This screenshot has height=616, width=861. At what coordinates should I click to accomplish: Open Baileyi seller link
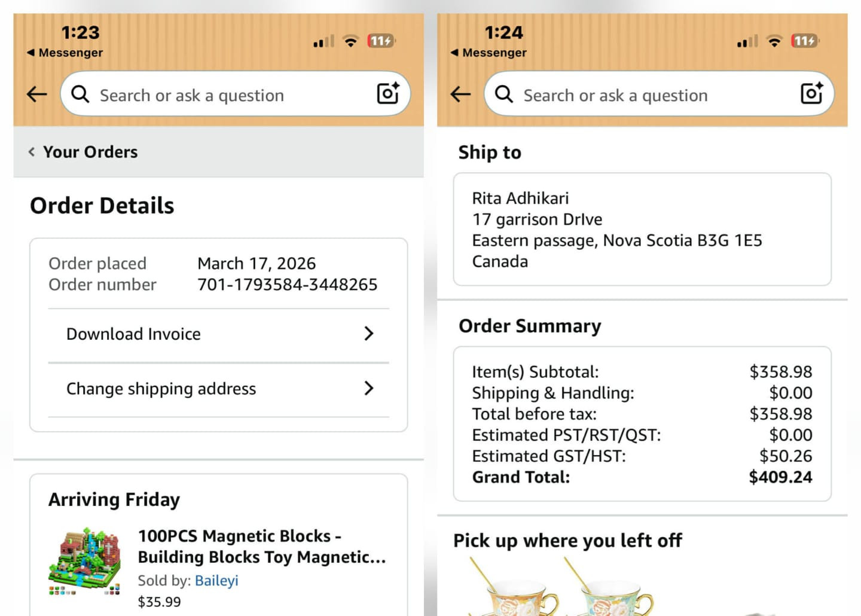pos(216,581)
